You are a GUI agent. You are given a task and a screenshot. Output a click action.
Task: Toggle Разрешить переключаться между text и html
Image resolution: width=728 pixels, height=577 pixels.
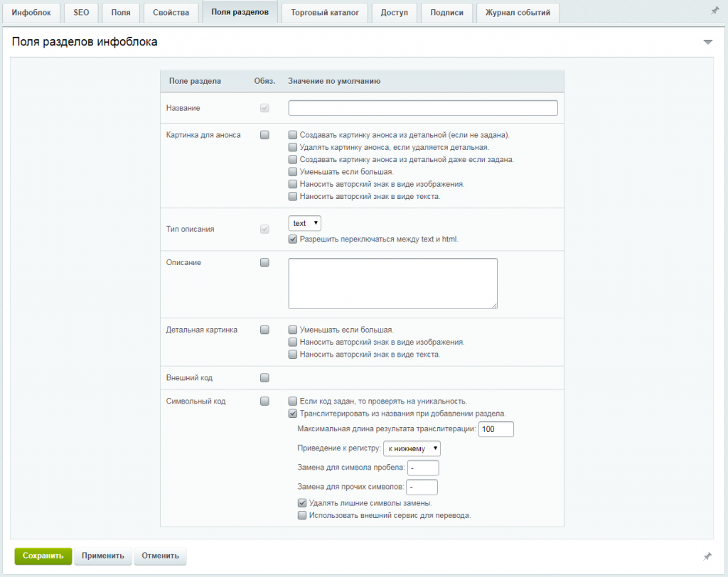[x=292, y=239]
